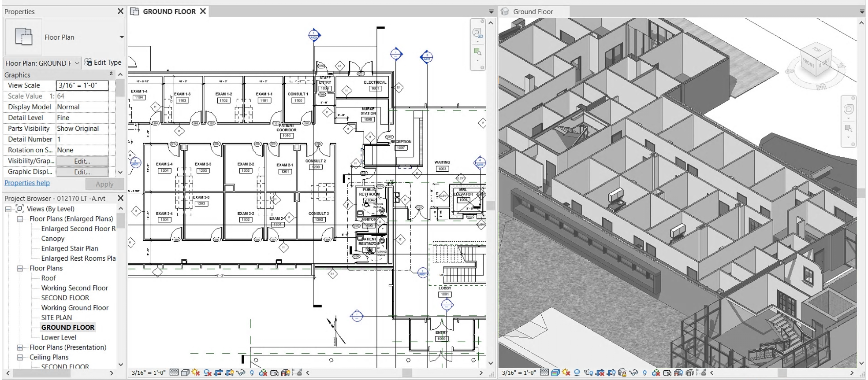
Task: Click Reveal Constraints in 3D view bar
Action: click(x=701, y=373)
